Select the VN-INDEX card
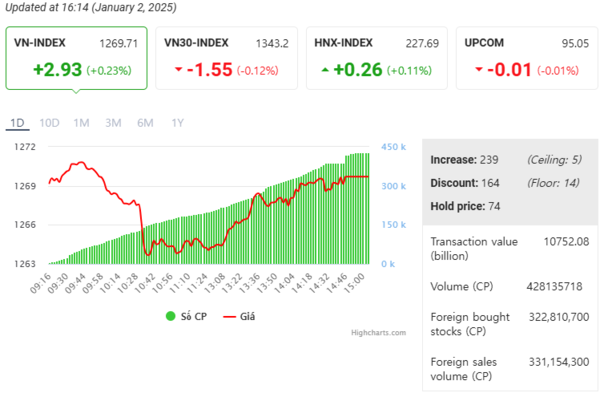 [77, 58]
